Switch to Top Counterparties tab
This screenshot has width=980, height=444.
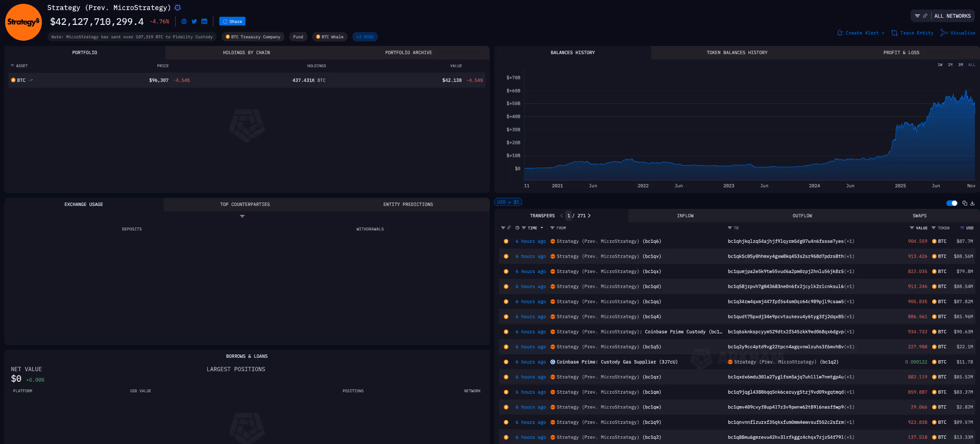pos(245,205)
